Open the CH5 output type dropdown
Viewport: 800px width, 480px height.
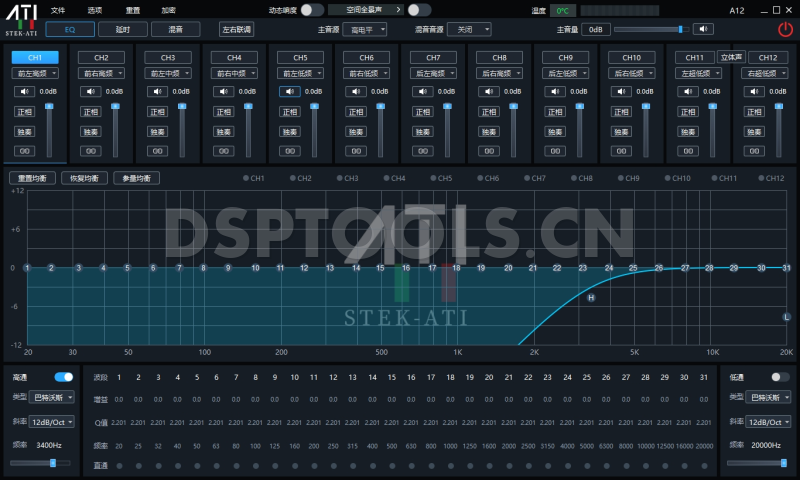[x=301, y=73]
